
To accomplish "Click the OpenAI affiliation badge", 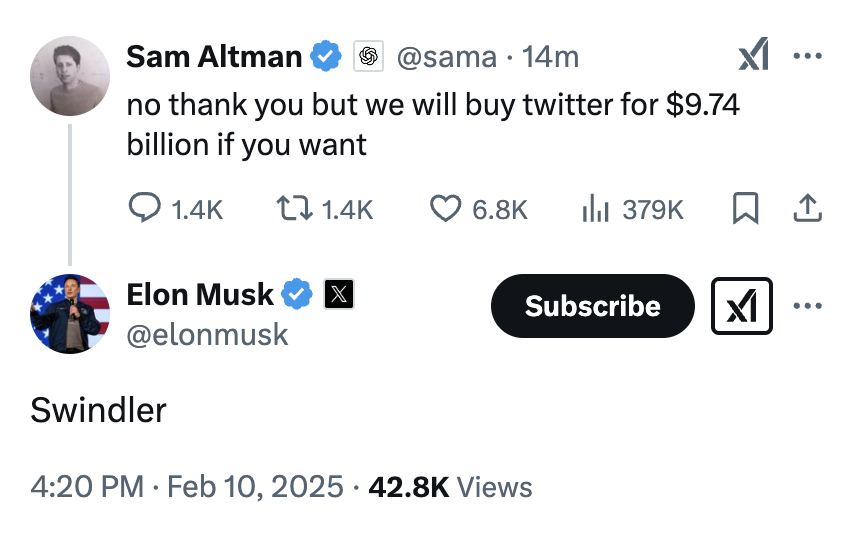I will click(368, 56).
